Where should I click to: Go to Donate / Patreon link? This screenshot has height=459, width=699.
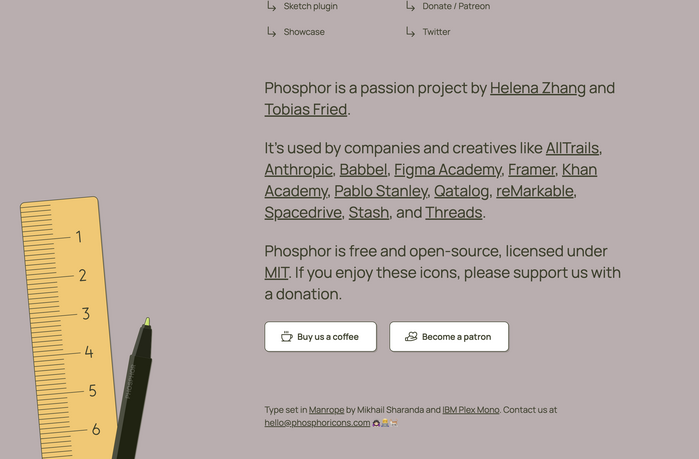(456, 6)
